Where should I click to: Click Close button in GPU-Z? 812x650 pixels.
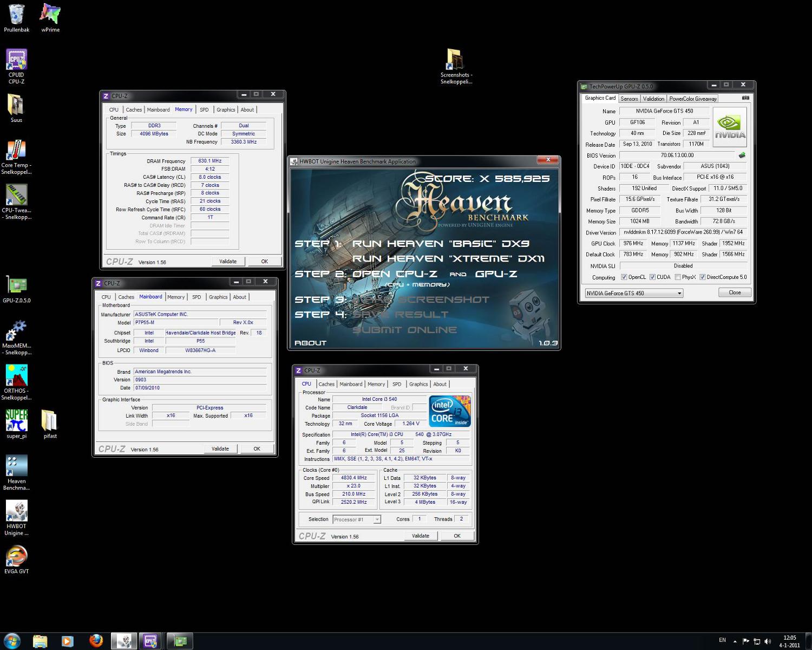735,292
